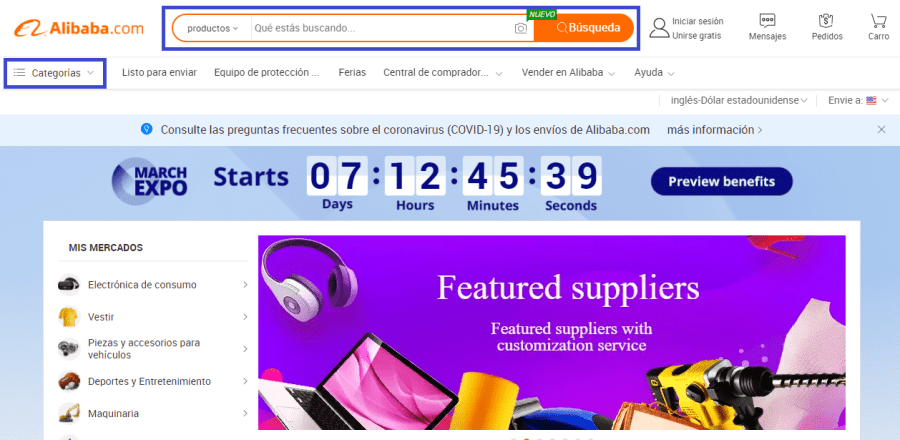Open the Carro shopping cart icon
The height and width of the screenshot is (440, 900).
[878, 21]
